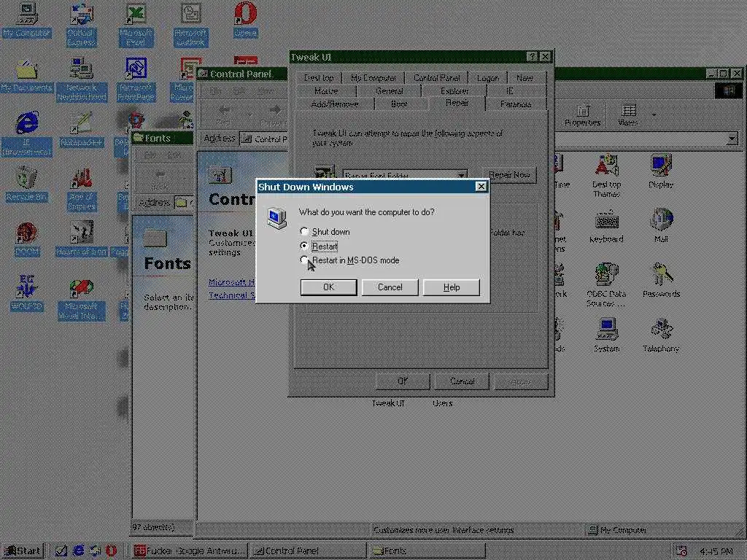Switch to Desktop tab in Tweak UI

(x=319, y=77)
